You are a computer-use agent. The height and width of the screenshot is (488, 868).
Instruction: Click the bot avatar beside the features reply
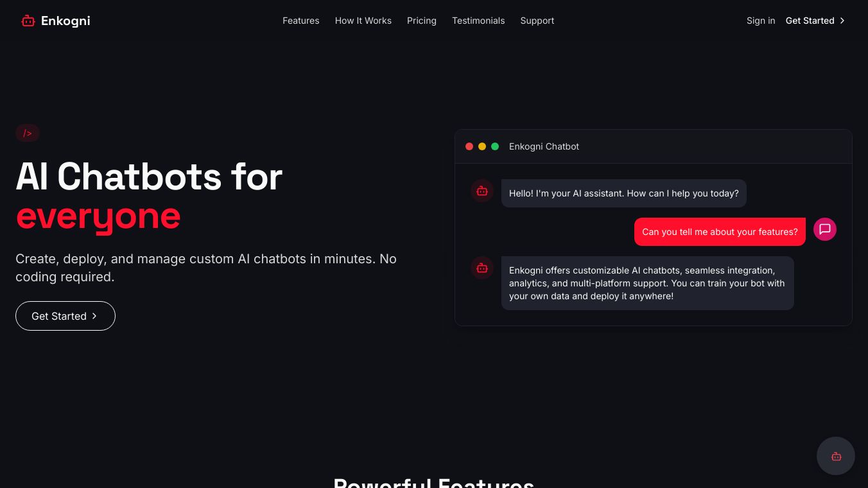coord(482,268)
